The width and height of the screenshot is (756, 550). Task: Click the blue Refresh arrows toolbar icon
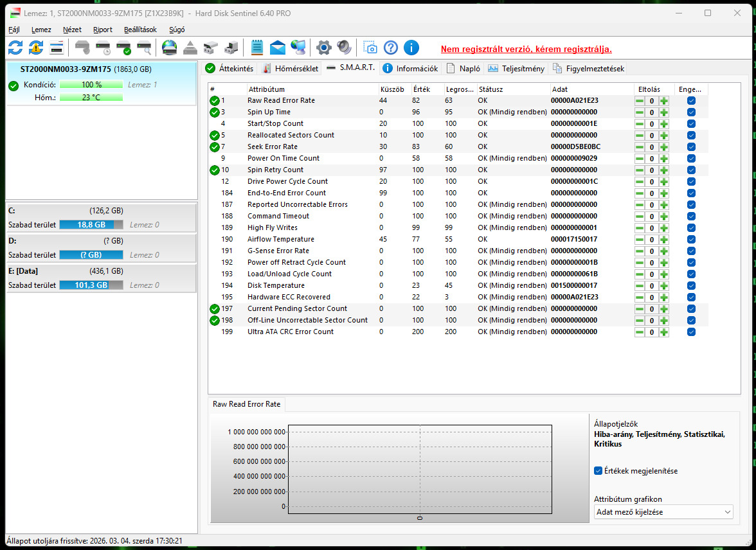click(15, 48)
